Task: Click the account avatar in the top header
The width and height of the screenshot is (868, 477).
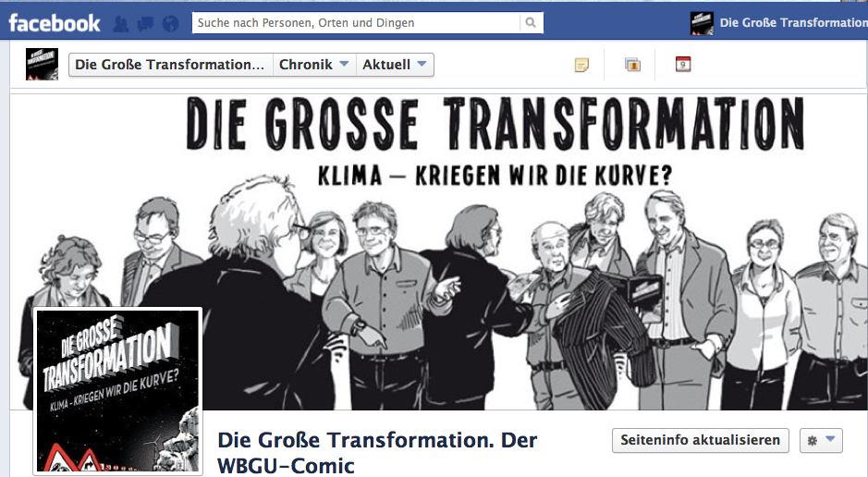Action: (702, 23)
